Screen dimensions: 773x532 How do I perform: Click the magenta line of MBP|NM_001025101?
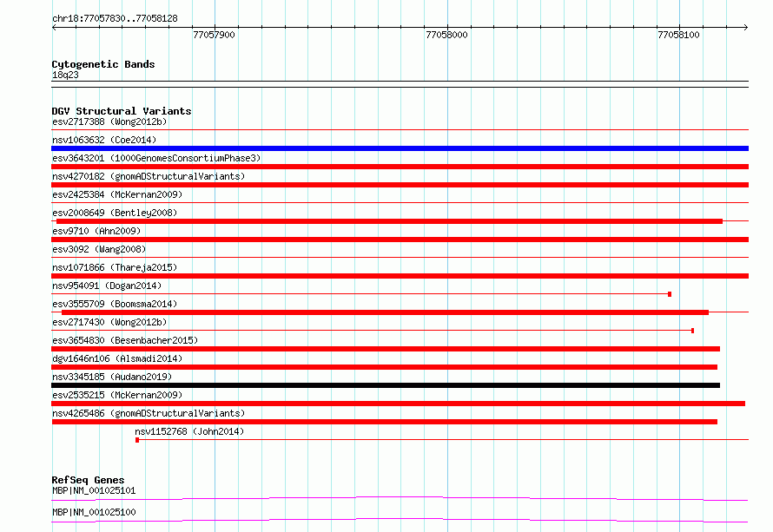click(x=400, y=498)
